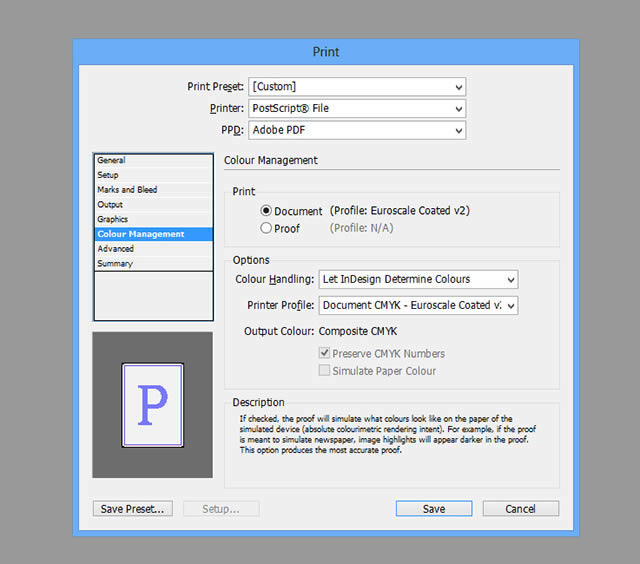
Task: Open the Printer dropdown showing PostScript File
Action: [357, 109]
